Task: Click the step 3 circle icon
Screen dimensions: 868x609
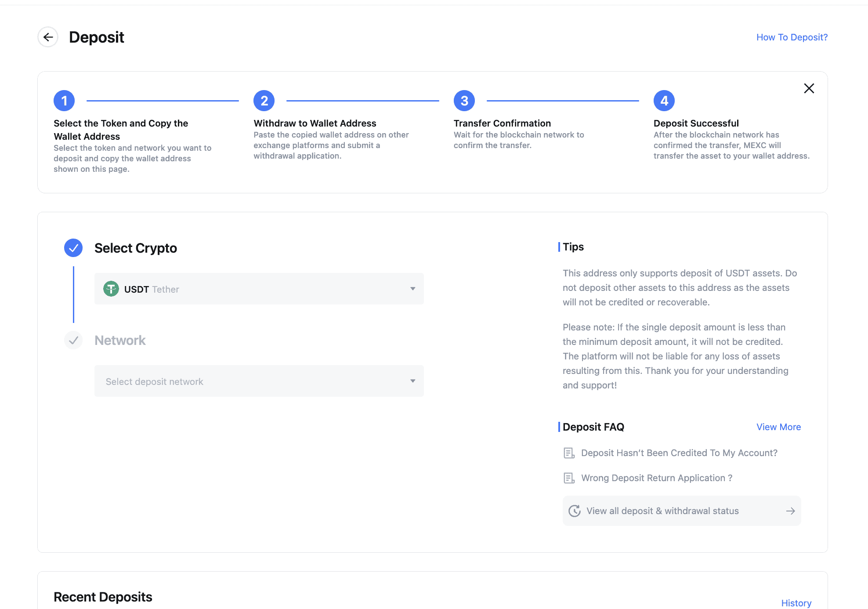Action: click(464, 101)
